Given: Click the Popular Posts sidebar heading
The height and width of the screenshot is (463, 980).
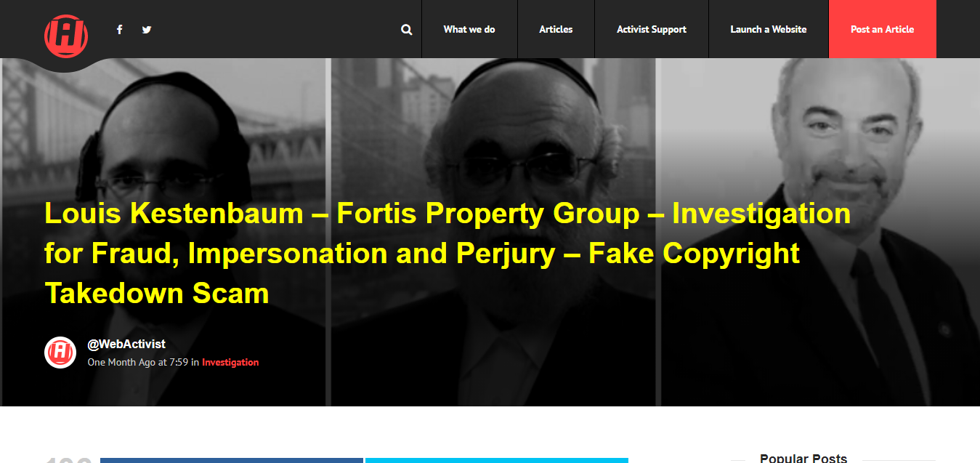Looking at the screenshot, I should [803, 458].
